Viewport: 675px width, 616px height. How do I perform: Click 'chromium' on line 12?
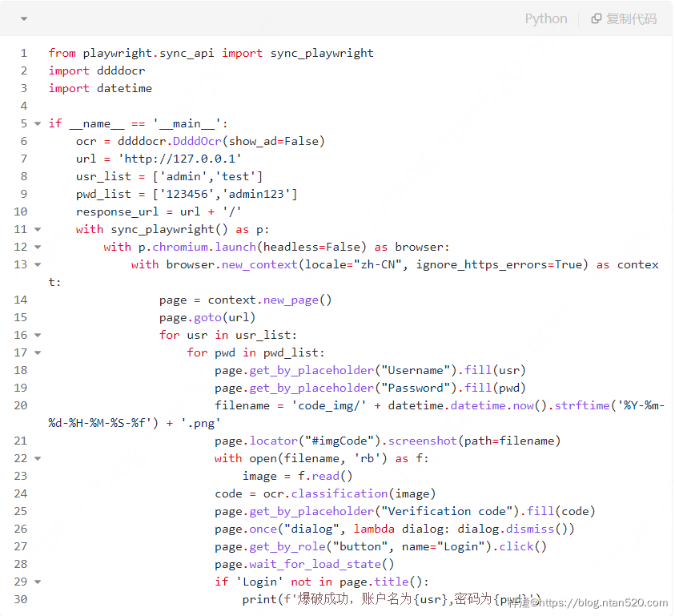180,247
